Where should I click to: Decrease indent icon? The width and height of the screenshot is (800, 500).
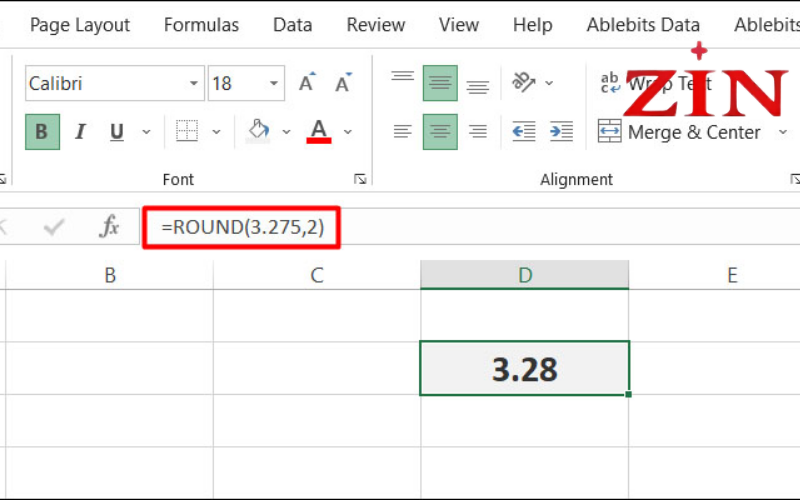coord(523,132)
